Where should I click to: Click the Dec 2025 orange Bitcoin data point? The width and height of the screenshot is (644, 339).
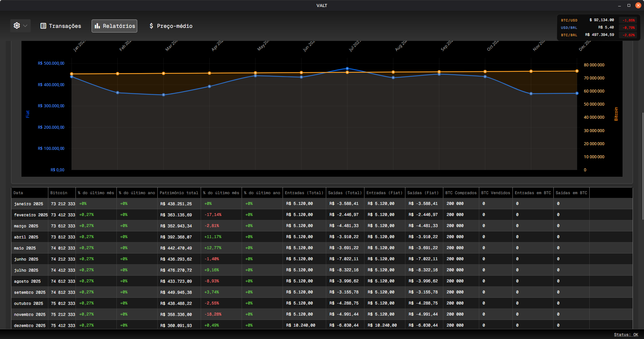click(577, 71)
